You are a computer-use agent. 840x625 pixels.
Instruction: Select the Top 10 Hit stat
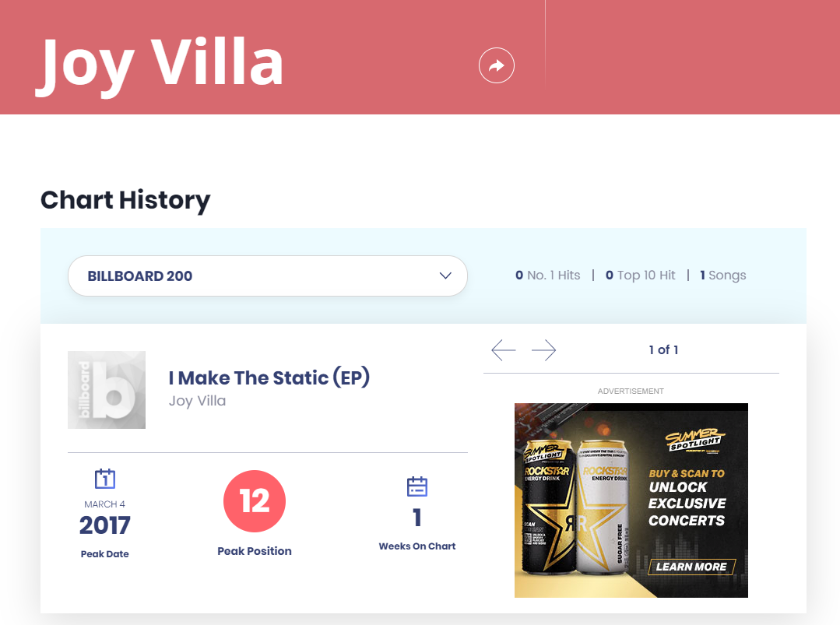[x=641, y=276]
